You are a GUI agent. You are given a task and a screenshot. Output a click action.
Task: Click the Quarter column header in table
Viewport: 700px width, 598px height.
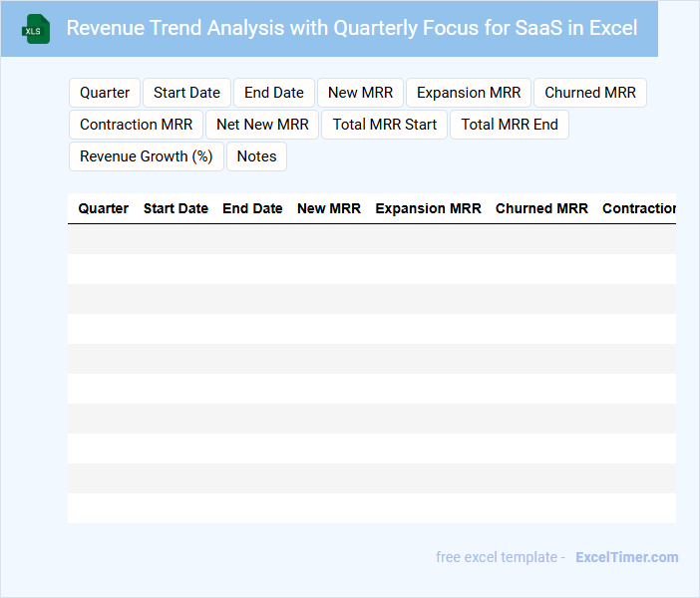tap(104, 208)
